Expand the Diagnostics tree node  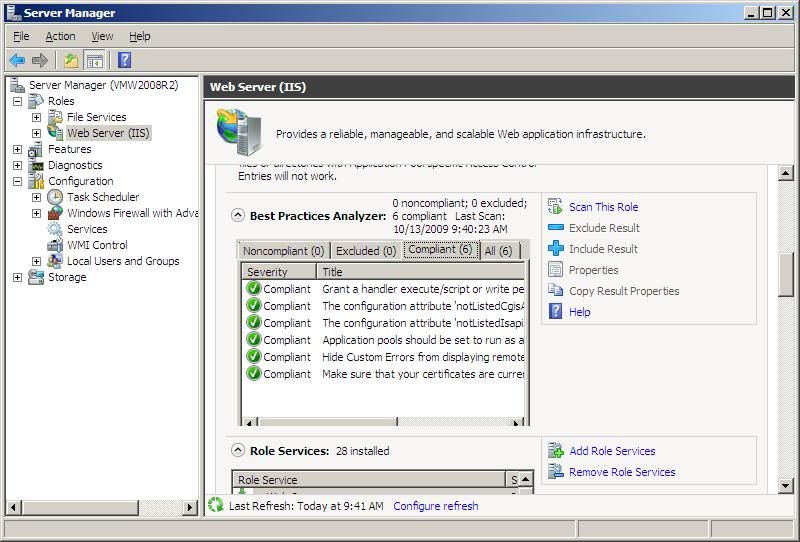(x=17, y=165)
